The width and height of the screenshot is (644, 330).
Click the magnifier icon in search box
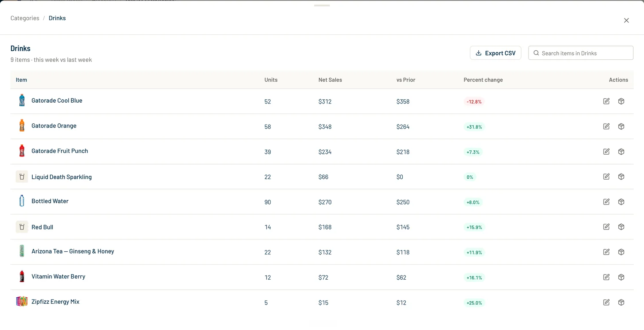536,53
